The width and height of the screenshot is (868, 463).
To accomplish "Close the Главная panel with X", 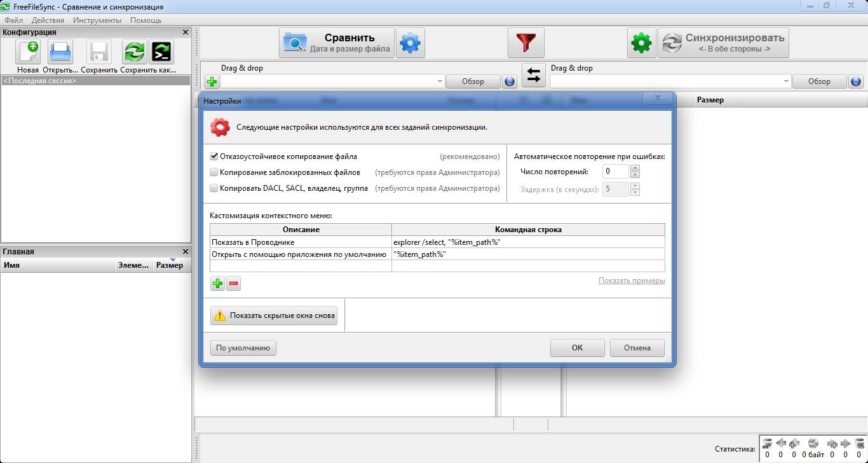I will click(186, 251).
